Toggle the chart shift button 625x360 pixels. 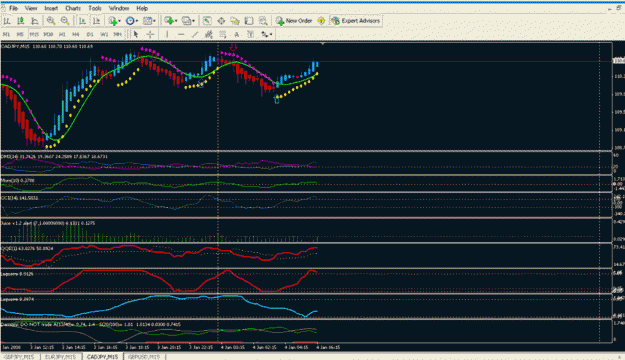click(96, 21)
